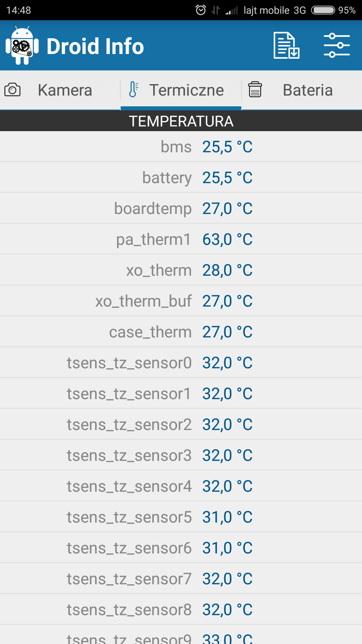Select the boardtemp row
362x644 pixels.
coord(181,209)
